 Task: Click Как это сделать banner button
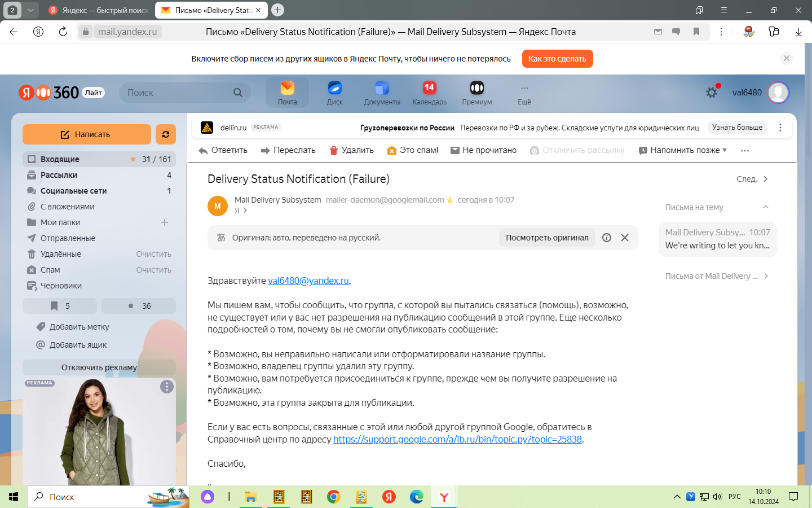click(557, 59)
